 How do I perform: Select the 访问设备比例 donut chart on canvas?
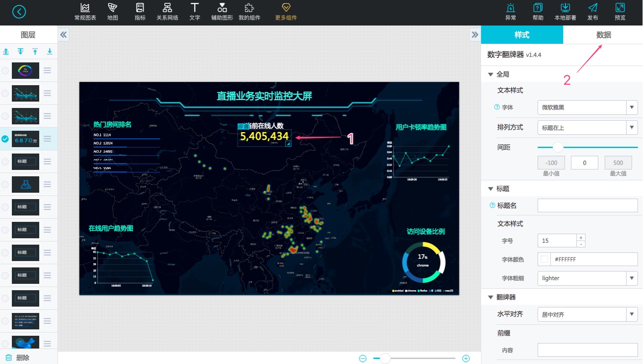424,263
